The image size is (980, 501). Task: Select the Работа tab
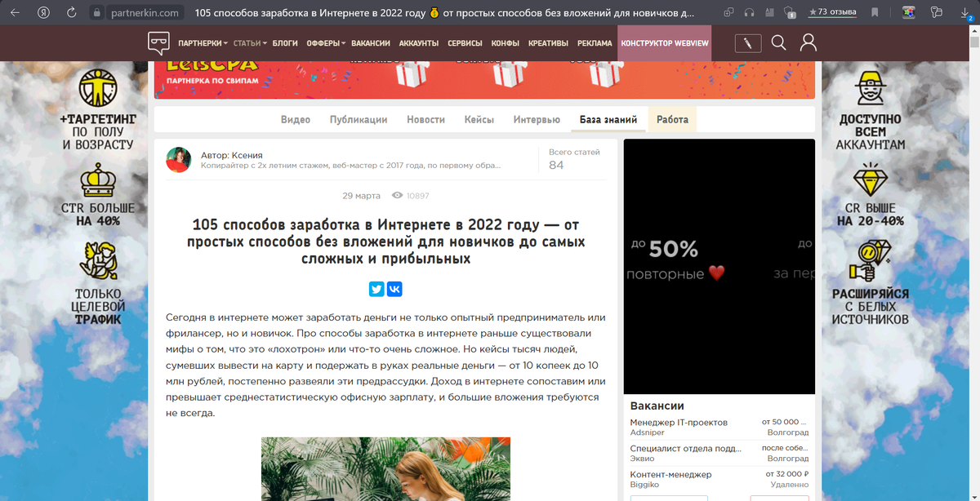672,119
